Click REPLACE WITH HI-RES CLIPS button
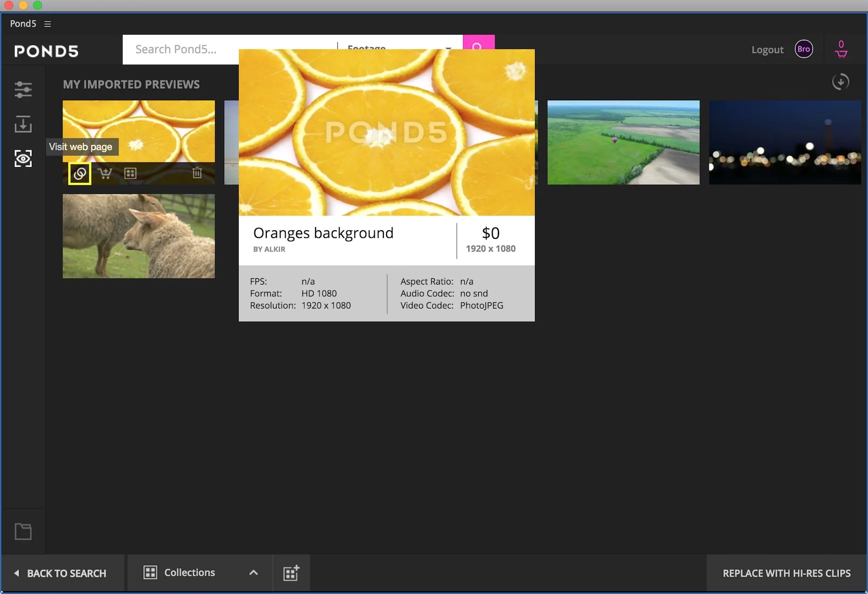The height and width of the screenshot is (594, 868). (x=786, y=573)
